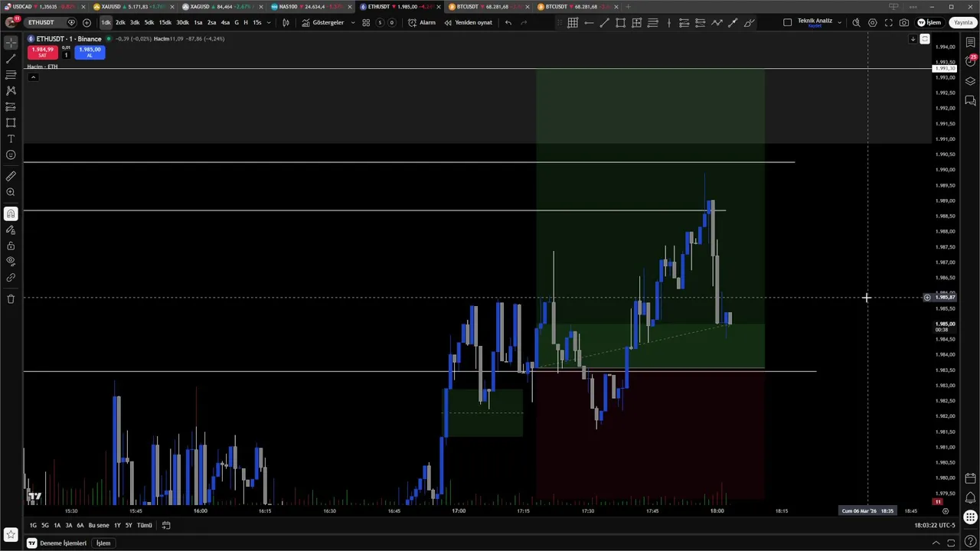Open the go-to-date calendar icon

(166, 525)
